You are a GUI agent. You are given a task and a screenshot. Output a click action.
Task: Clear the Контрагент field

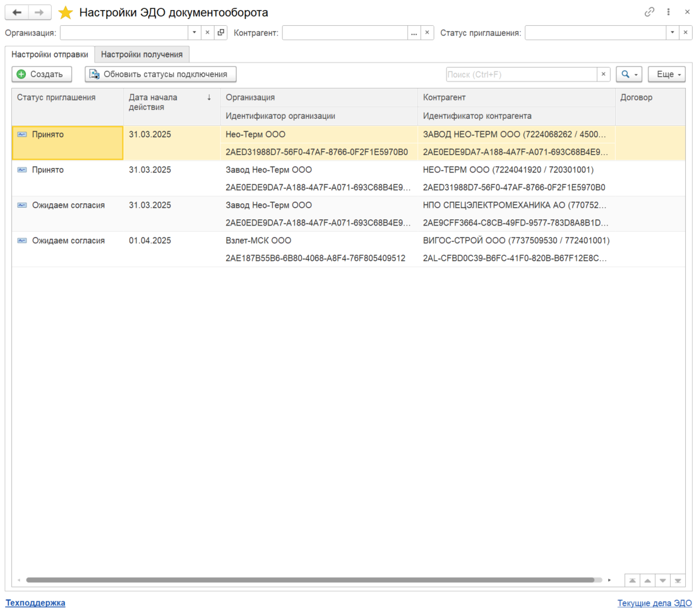[427, 33]
